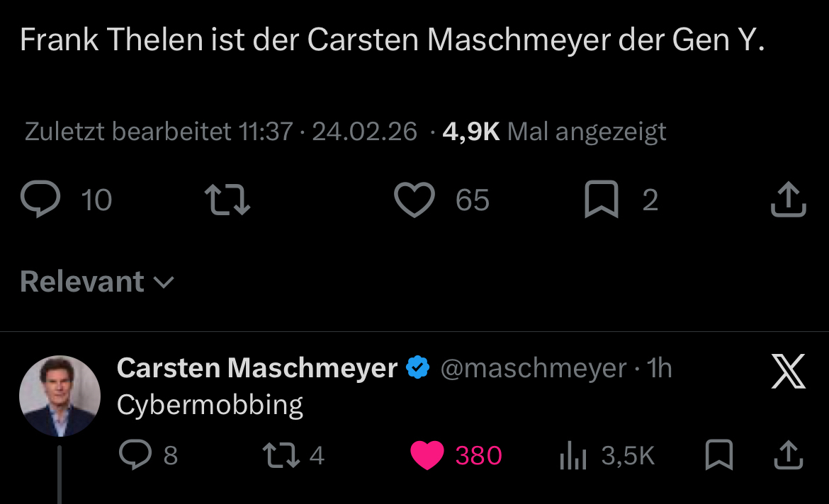This screenshot has height=504, width=829.
Task: Repost the main Frank Thelen post
Action: [227, 200]
